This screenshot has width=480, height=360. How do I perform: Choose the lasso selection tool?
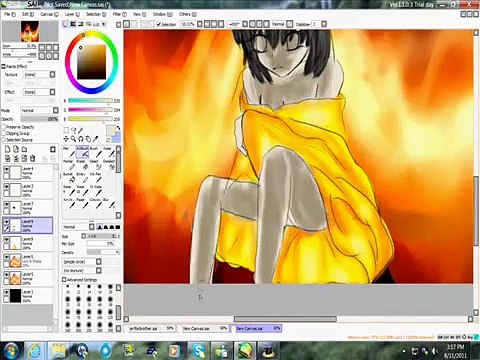(x=73, y=130)
